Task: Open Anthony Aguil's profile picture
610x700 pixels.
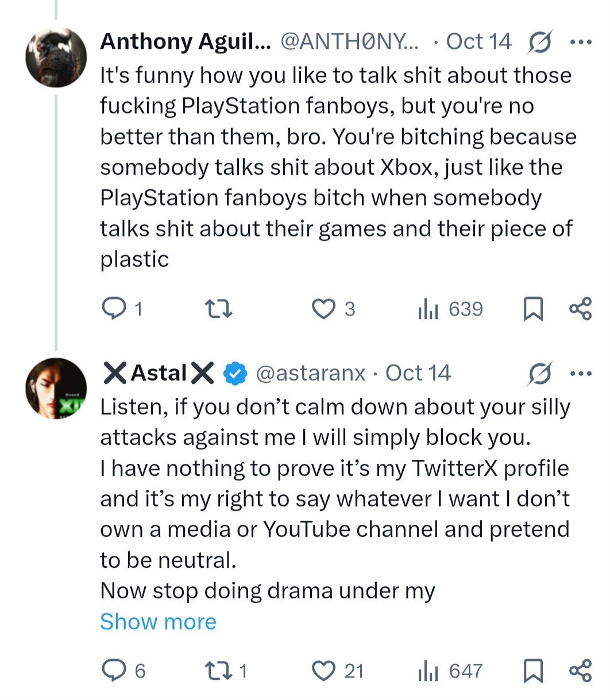Action: pos(56,57)
